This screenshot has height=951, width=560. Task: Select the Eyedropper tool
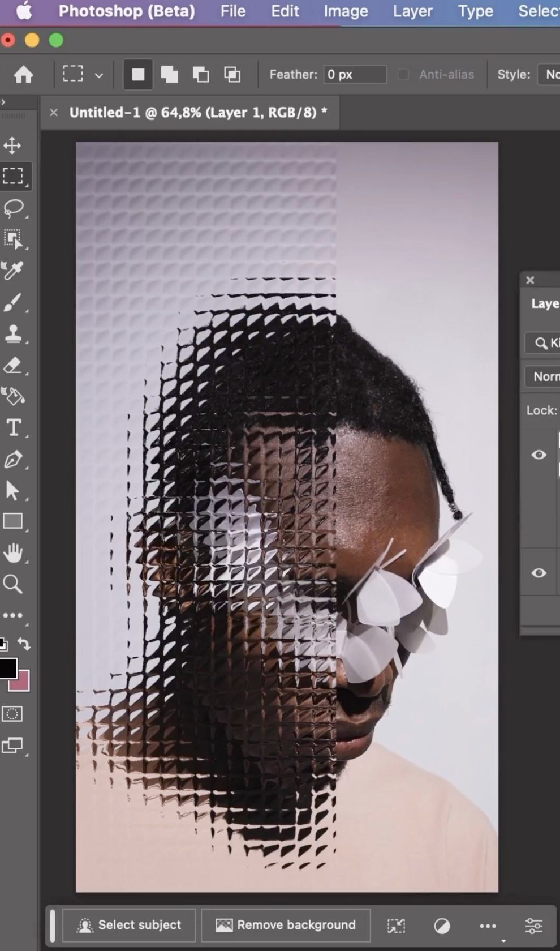[12, 271]
